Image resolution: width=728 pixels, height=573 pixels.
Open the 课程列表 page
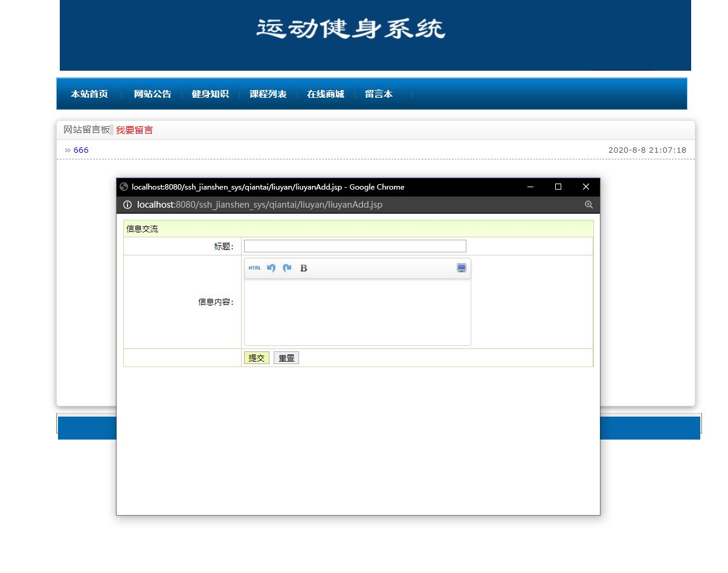coord(268,94)
